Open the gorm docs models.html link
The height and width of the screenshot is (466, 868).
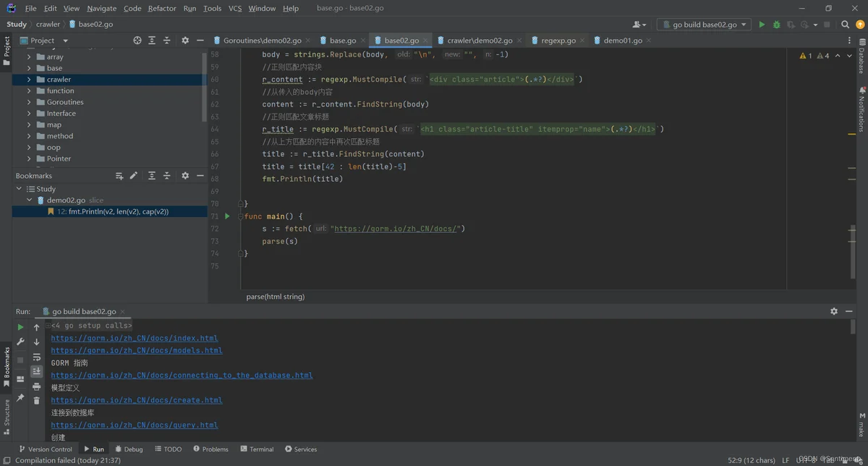137,351
